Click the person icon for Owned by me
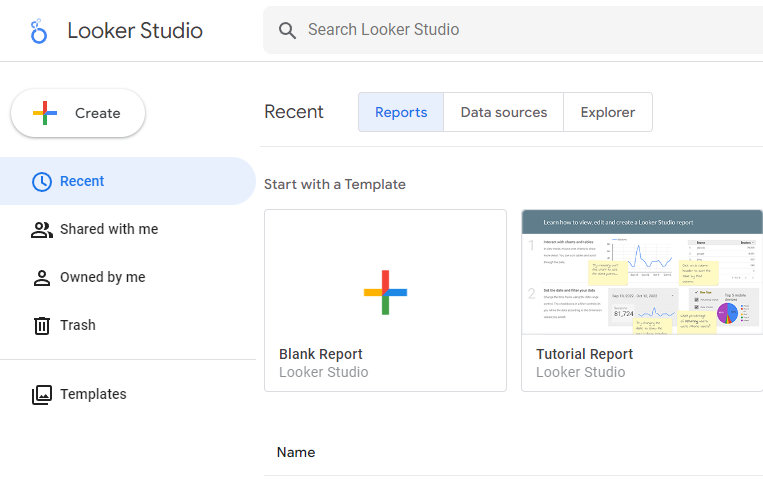This screenshot has width=763, height=482. [x=42, y=277]
